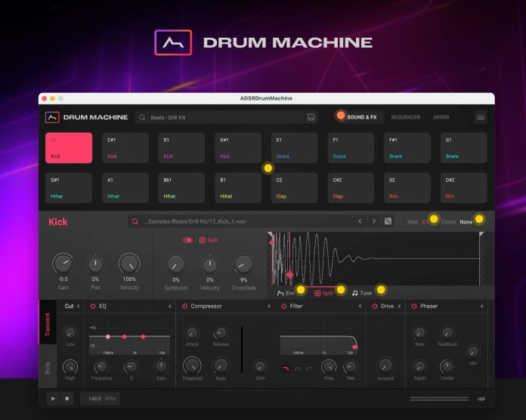Click the 140.0 BPM tempo field
Image resolution: width=526 pixels, height=420 pixels.
100,399
